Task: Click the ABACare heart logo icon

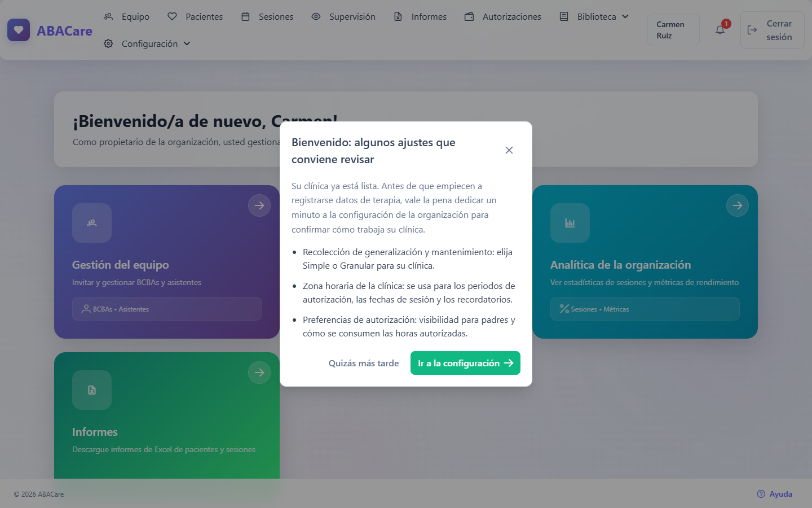Action: click(x=19, y=30)
